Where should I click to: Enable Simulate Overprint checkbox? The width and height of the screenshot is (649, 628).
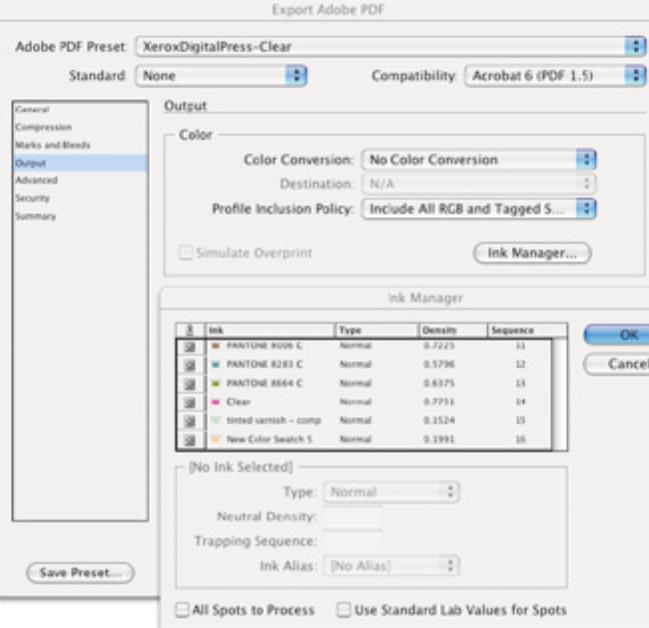(x=186, y=253)
